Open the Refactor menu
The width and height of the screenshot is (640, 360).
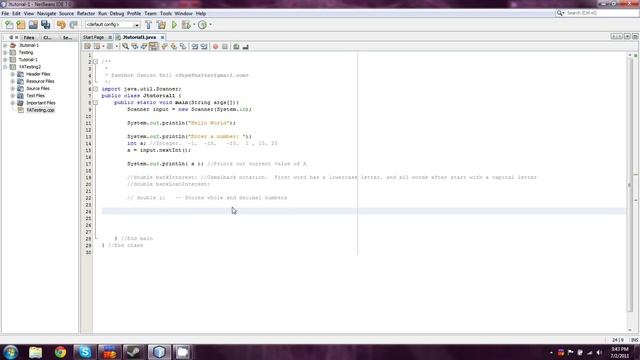click(x=86, y=13)
